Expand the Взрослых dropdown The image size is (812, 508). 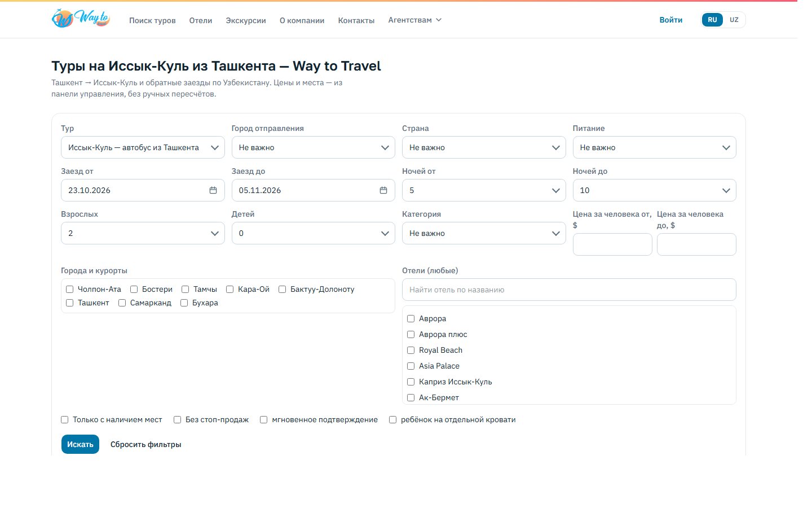(143, 233)
